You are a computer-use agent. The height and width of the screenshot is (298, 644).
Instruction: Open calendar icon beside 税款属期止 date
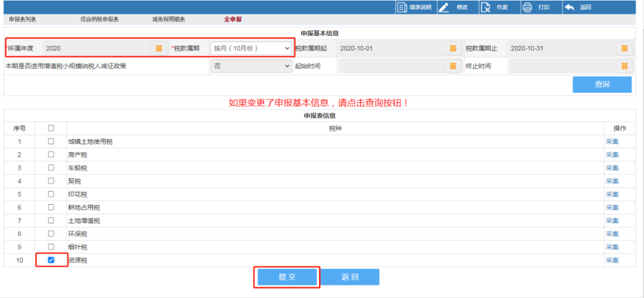(624, 48)
